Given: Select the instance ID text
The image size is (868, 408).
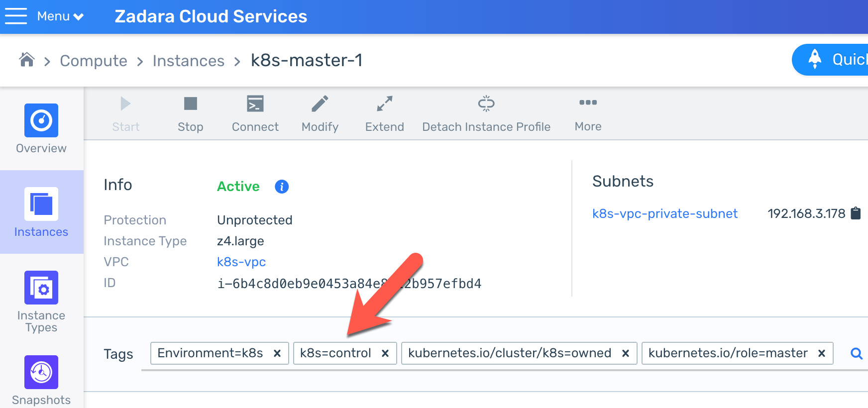Looking at the screenshot, I should click(349, 284).
